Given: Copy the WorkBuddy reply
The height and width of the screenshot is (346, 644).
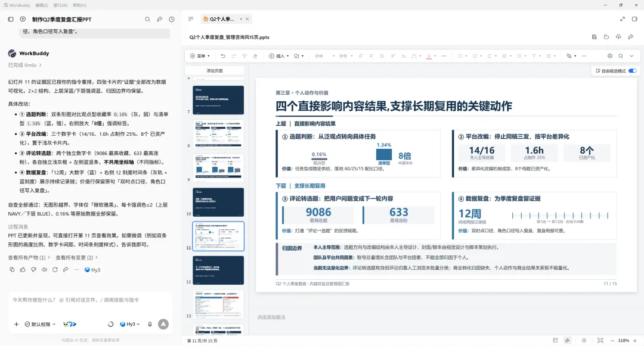Looking at the screenshot, I should [12, 270].
